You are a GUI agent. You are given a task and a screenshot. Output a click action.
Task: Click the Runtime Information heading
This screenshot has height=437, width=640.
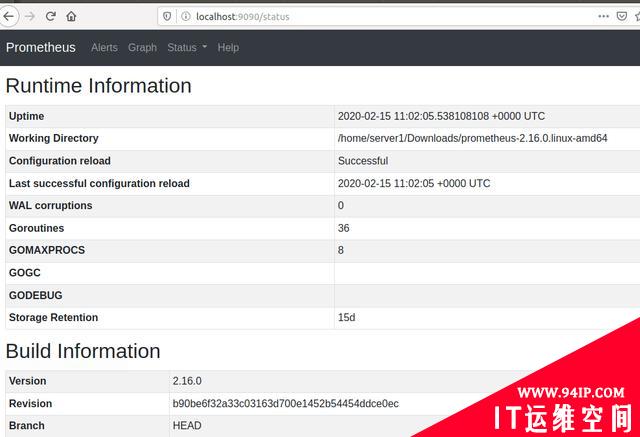click(x=98, y=86)
